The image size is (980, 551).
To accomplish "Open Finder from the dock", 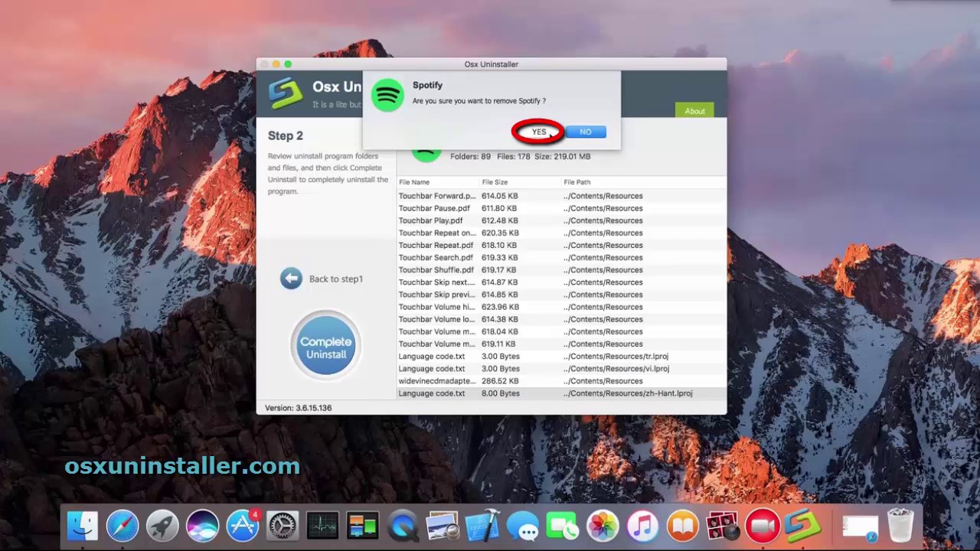I will (x=82, y=526).
